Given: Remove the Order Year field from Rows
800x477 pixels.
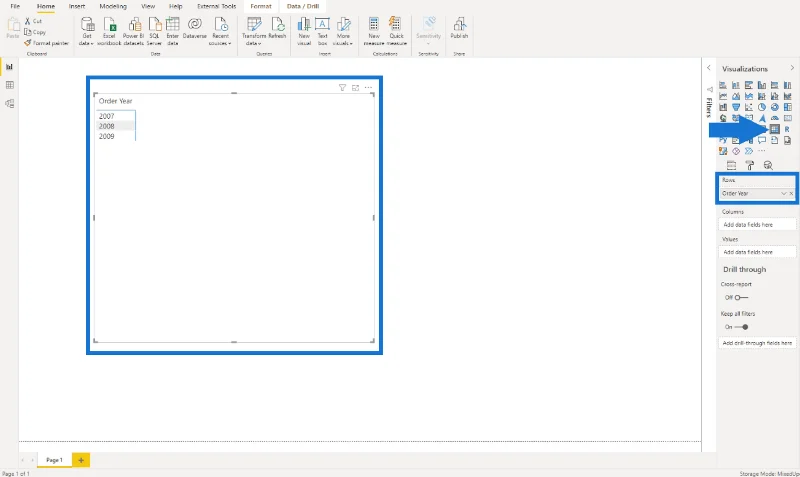Looking at the screenshot, I should coord(791,194).
